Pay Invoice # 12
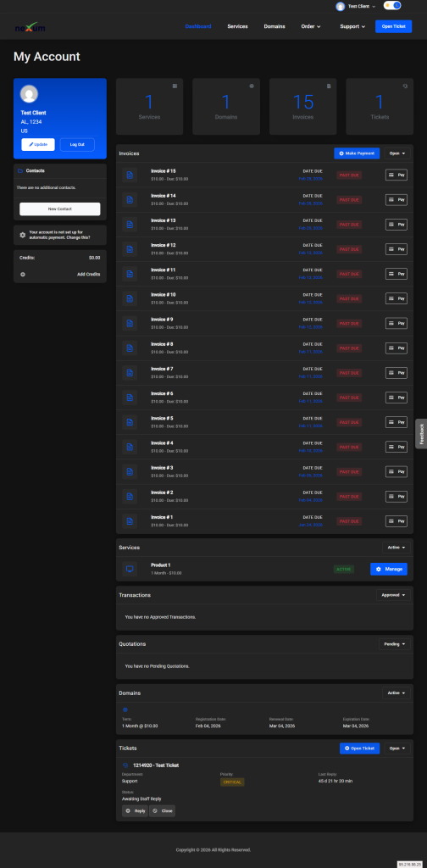 coord(396,249)
